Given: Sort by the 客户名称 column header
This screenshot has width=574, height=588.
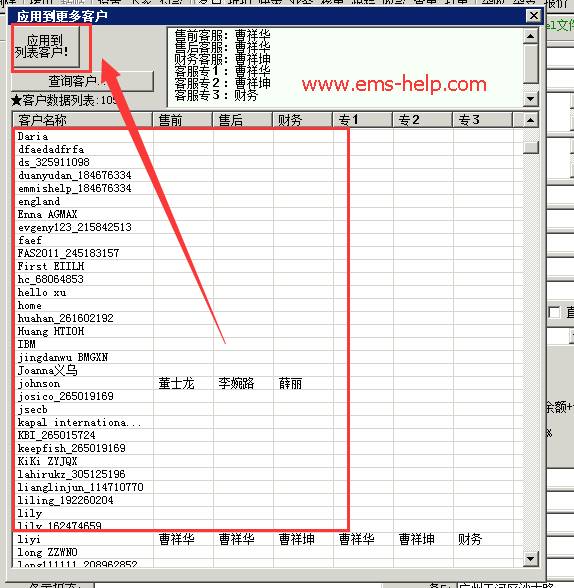Looking at the screenshot, I should pos(82,120).
